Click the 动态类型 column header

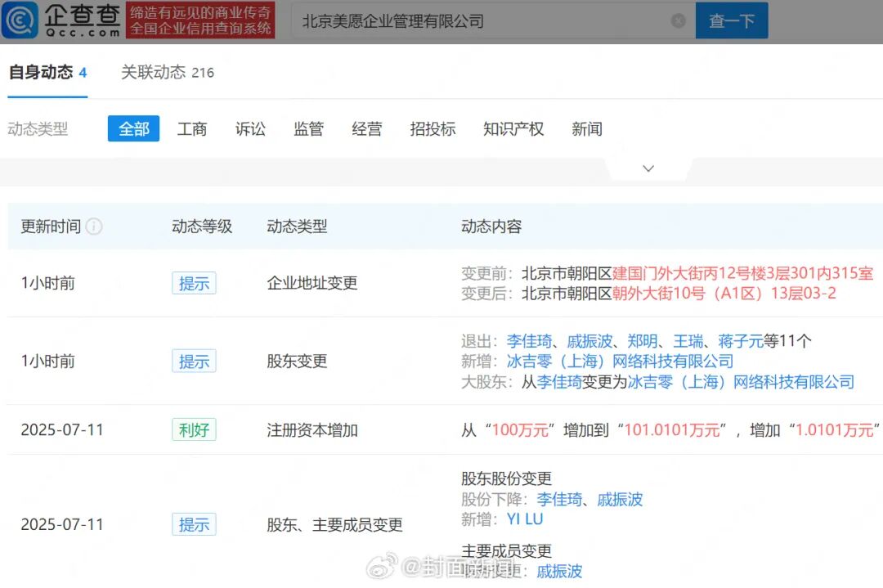297,227
